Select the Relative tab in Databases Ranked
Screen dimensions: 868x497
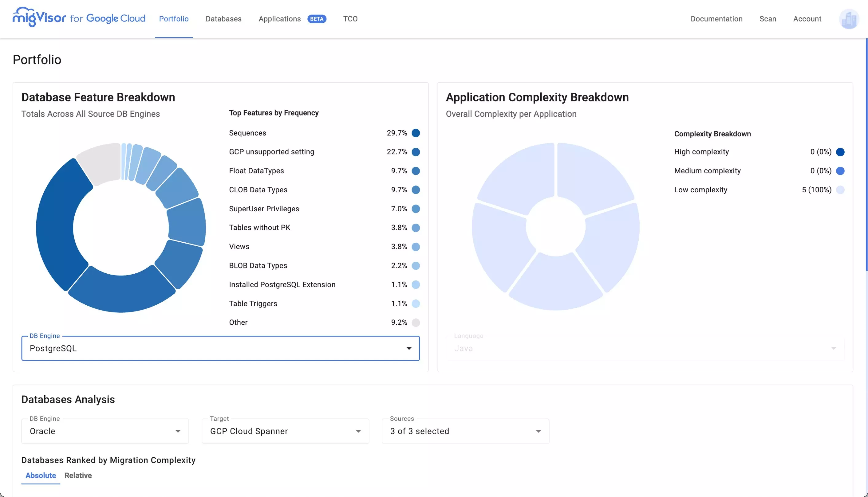coord(78,475)
